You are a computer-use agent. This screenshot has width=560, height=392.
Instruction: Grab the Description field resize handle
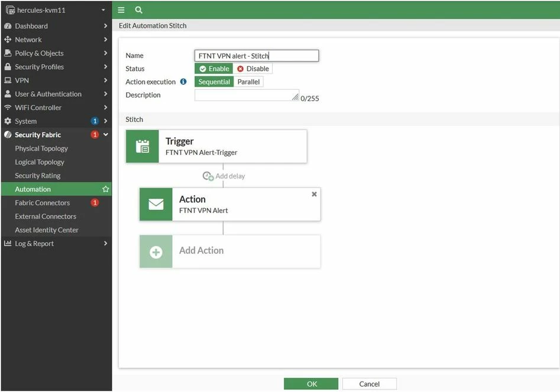coord(295,97)
